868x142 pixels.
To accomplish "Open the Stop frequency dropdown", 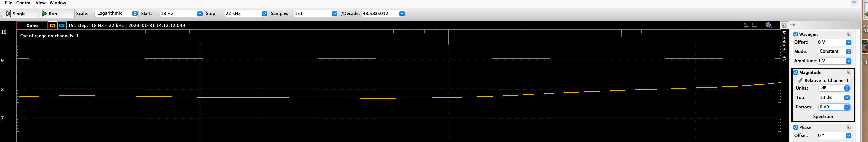I will coord(265,14).
